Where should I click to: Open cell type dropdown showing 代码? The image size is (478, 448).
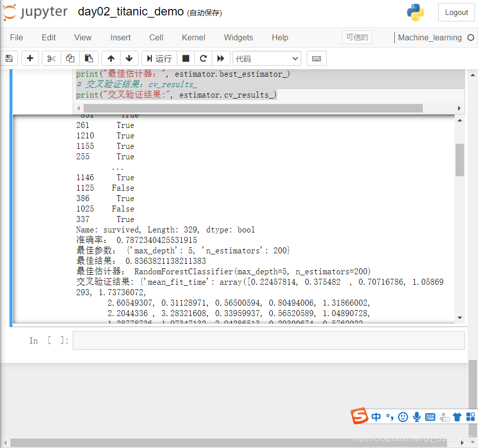tap(267, 58)
